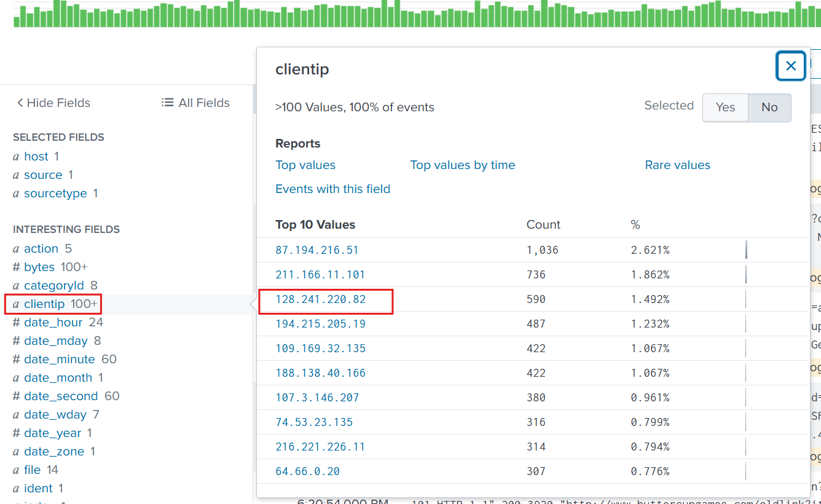Screen dimensions: 821x504
Task: Open the bytes numeric field
Action: tap(39, 267)
